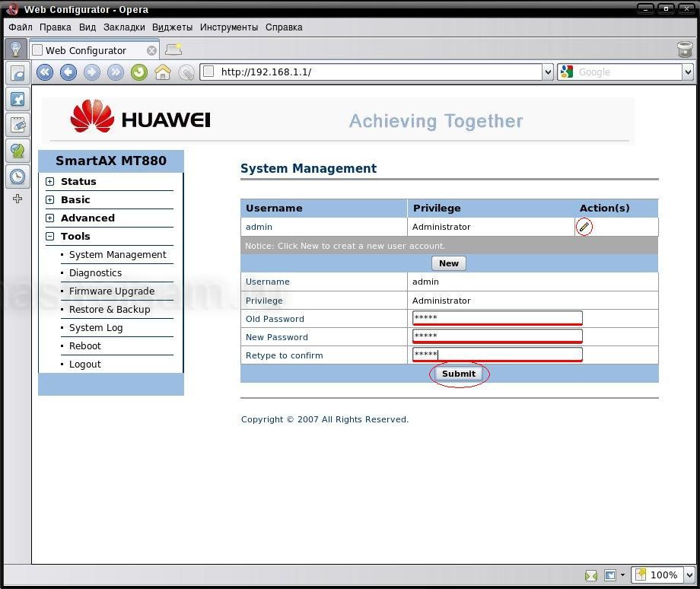Reload the page with green refresh button
Image resolution: width=700 pixels, height=589 pixels.
click(139, 72)
